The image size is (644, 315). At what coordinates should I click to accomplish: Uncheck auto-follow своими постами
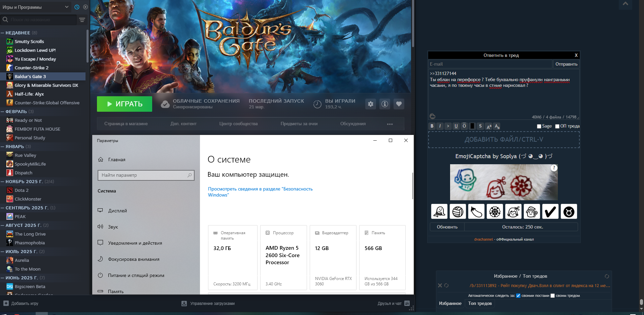click(518, 296)
